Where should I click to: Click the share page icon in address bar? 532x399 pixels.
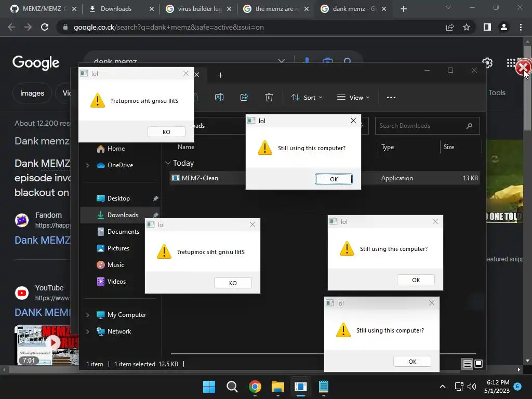[x=450, y=27]
